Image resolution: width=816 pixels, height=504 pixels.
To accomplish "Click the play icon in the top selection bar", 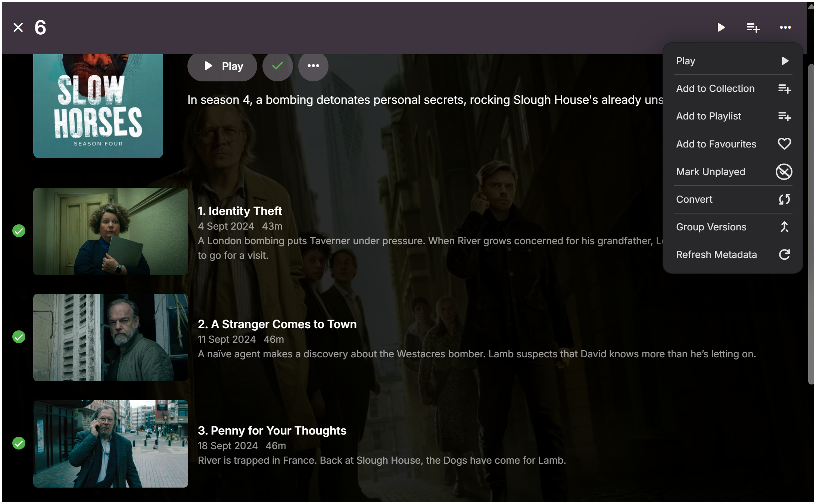I will click(721, 28).
